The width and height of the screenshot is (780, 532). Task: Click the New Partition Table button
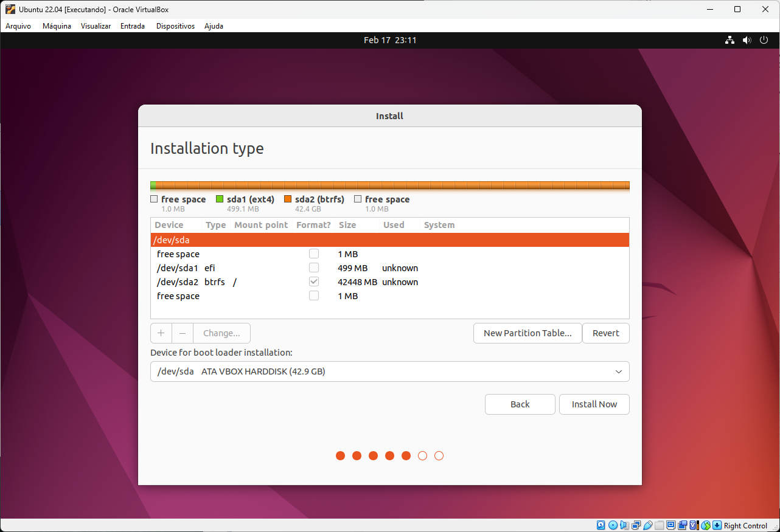pyautogui.click(x=528, y=333)
